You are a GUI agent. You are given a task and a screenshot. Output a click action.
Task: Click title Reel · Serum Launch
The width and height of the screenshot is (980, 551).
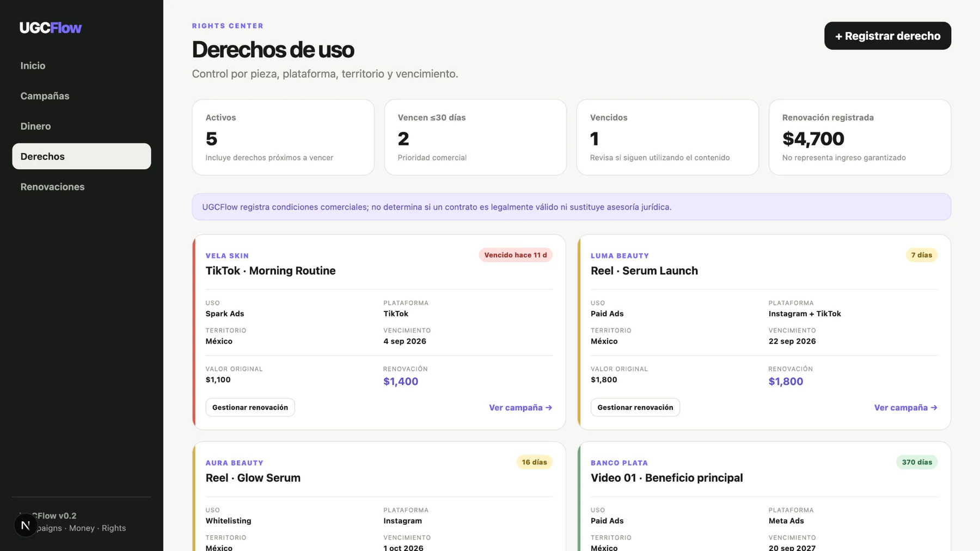tap(644, 271)
